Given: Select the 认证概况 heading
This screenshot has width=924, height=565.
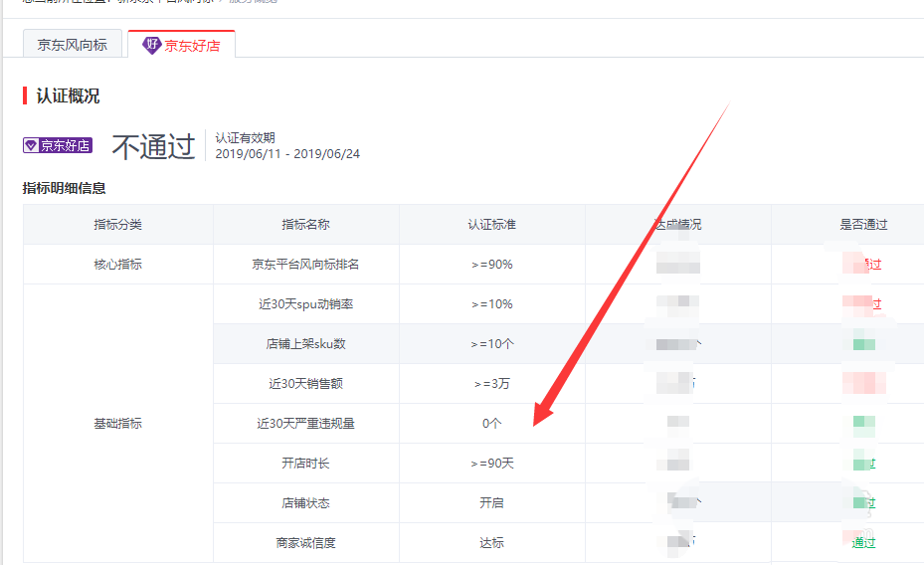Looking at the screenshot, I should 68,95.
